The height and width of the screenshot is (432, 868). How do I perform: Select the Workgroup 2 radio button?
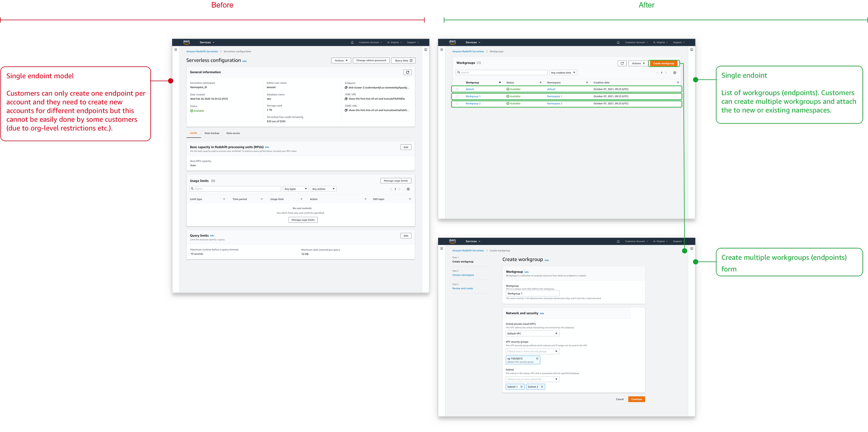click(457, 104)
